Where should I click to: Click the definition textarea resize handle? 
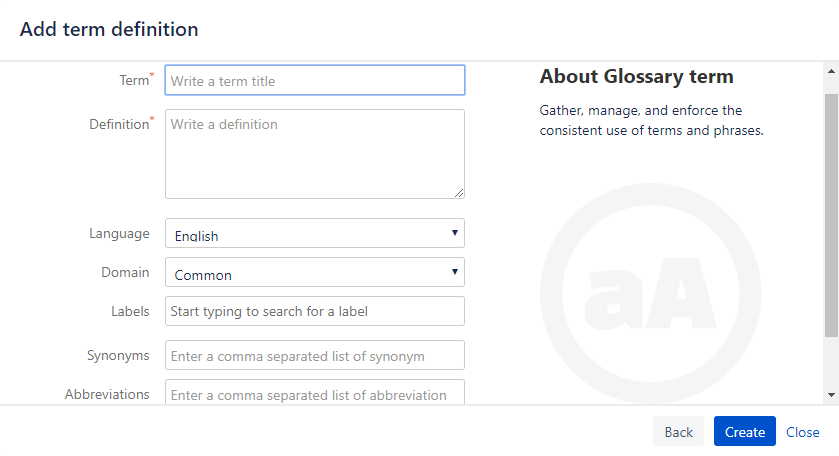coord(460,193)
